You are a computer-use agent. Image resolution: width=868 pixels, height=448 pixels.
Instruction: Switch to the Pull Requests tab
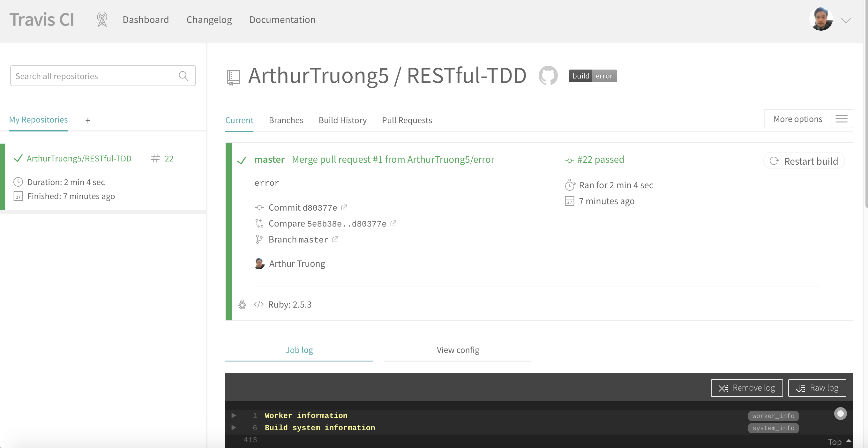[x=407, y=120]
